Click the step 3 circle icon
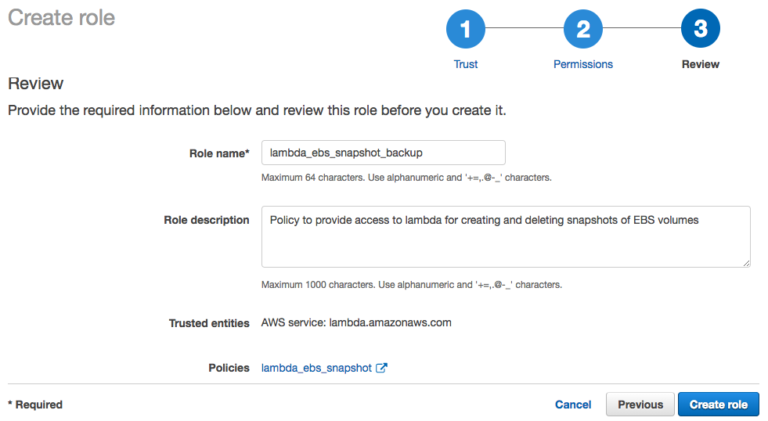 [700, 29]
